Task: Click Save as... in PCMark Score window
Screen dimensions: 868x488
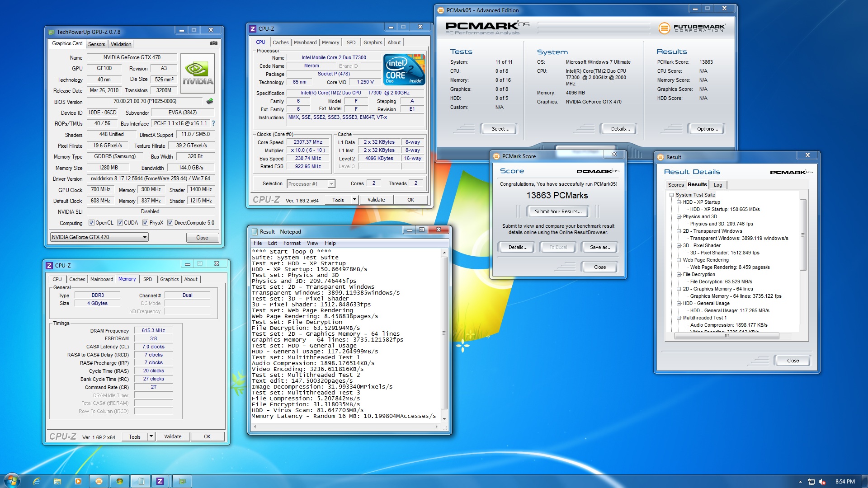Action: 600,247
